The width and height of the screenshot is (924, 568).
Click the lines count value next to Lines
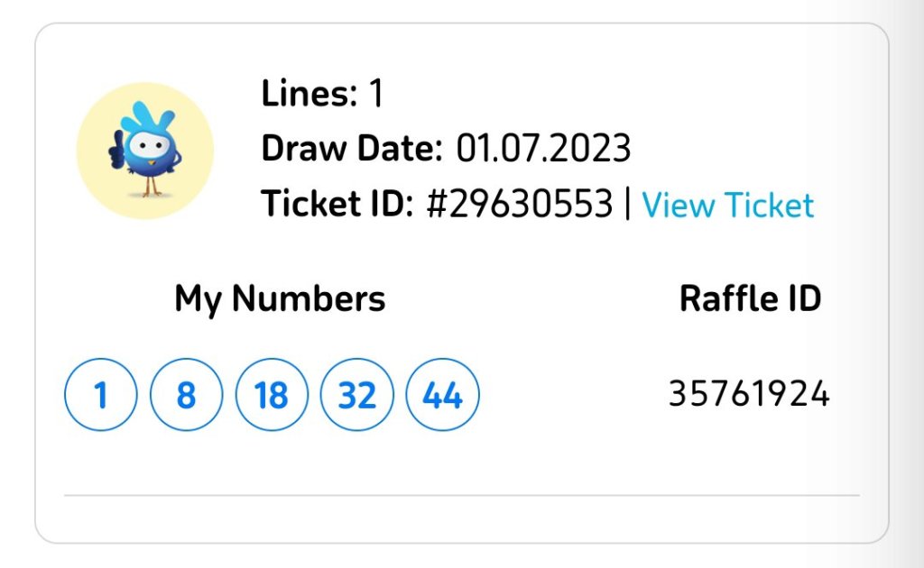[376, 93]
